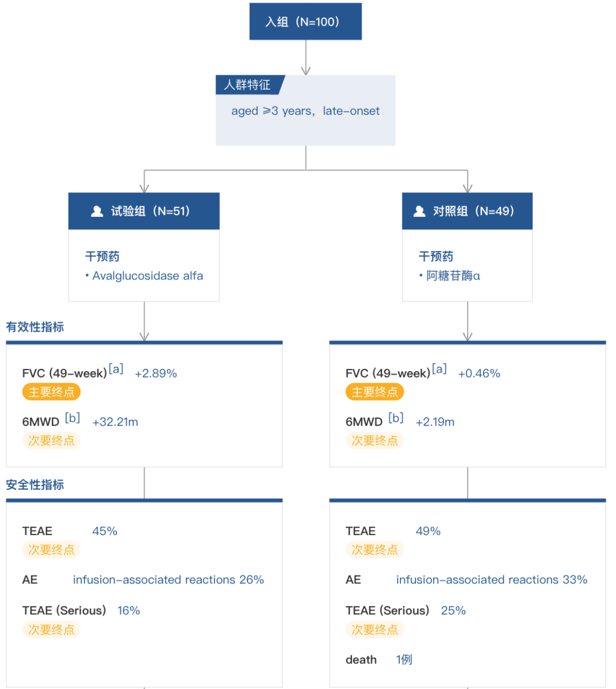Select the 入组 (N=100) enrollment box

pyautogui.click(x=305, y=22)
